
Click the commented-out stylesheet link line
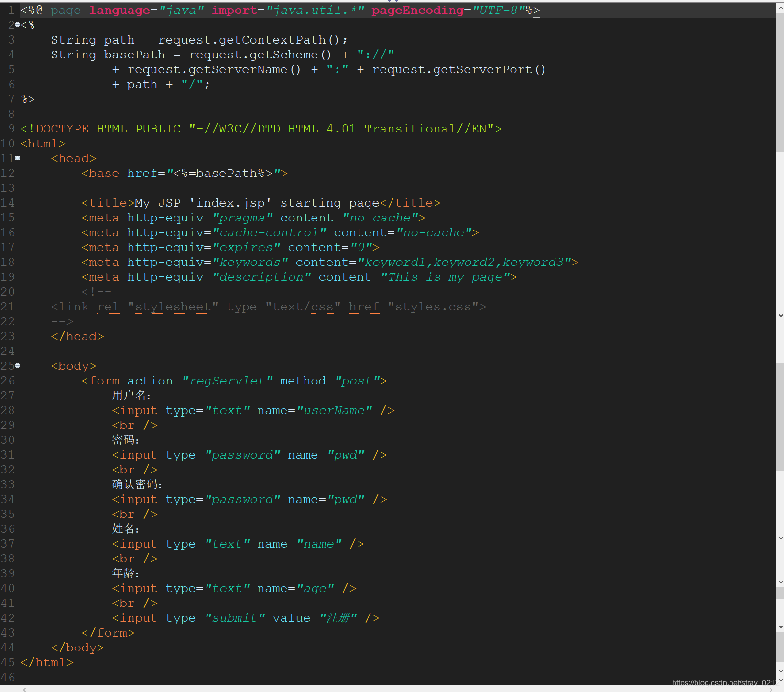click(269, 307)
